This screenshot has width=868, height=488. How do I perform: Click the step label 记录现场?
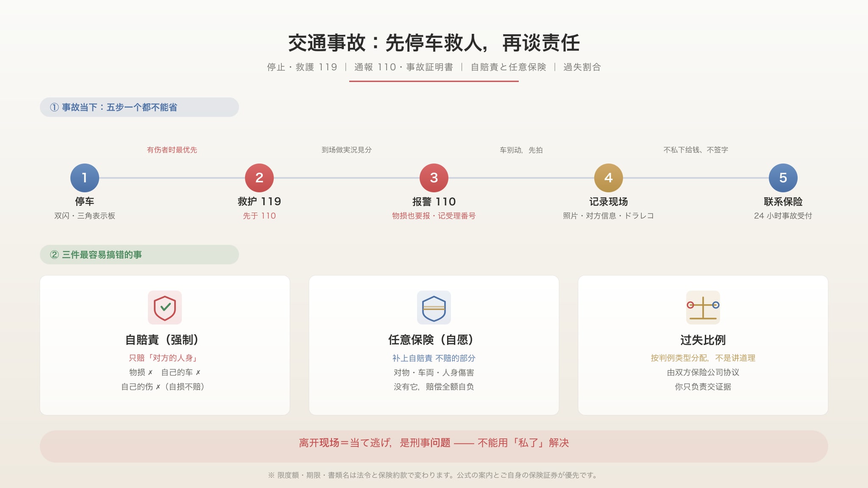point(609,202)
